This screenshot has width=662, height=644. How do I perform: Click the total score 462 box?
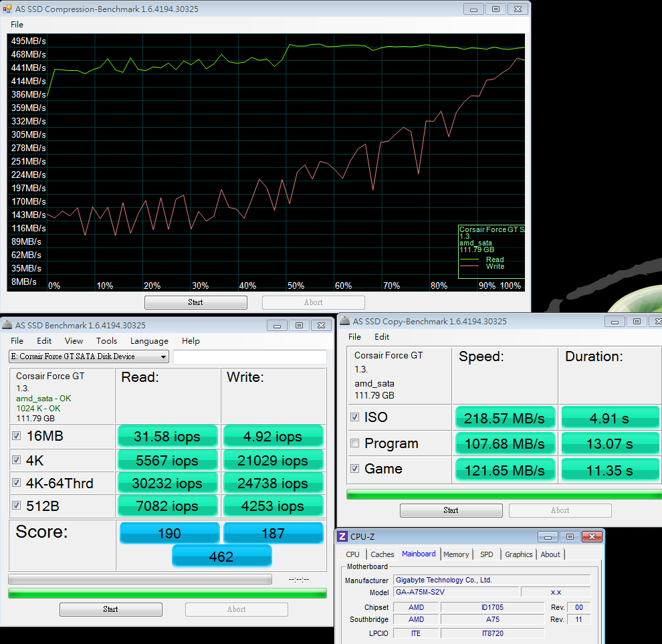tap(221, 556)
